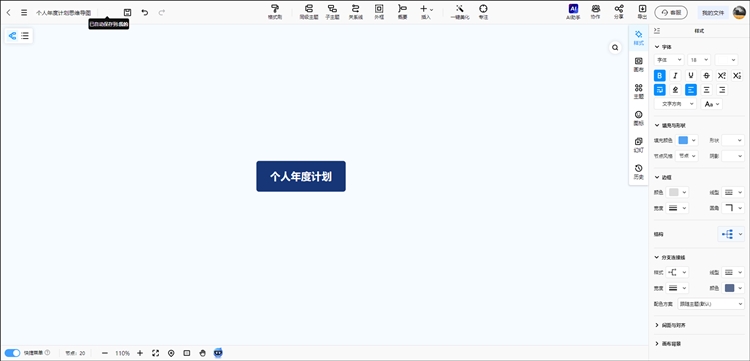
Task: Click one-click beautify (一键美化) wand
Action: click(x=460, y=12)
